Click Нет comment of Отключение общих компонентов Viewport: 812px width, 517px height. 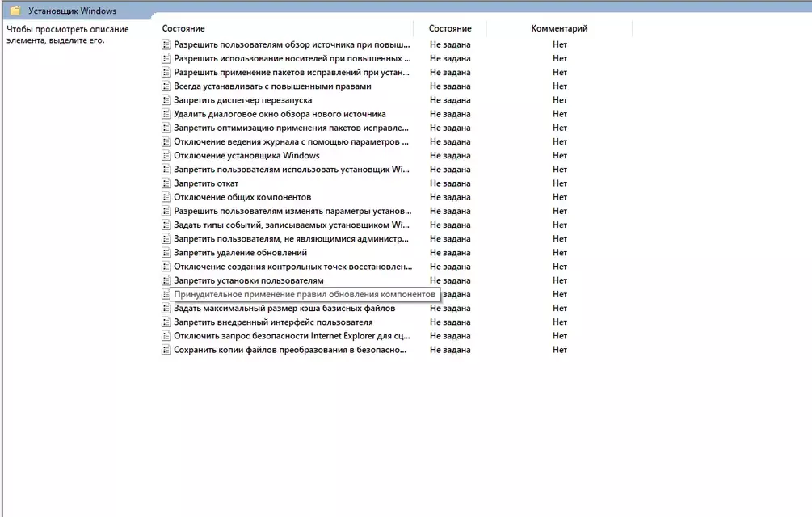click(560, 197)
